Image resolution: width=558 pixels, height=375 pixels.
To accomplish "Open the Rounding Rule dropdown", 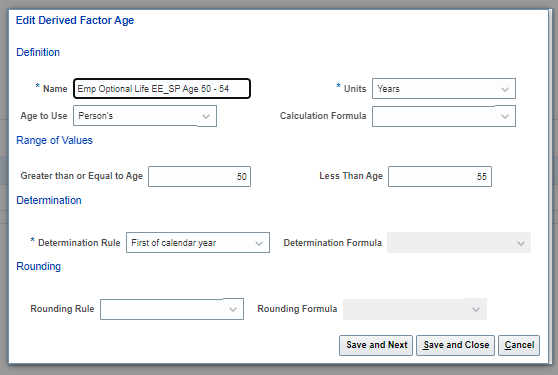I will [x=172, y=309].
